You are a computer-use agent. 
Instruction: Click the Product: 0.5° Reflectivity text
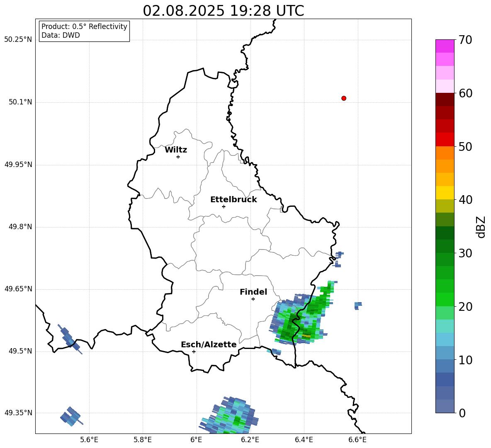[x=84, y=27]
